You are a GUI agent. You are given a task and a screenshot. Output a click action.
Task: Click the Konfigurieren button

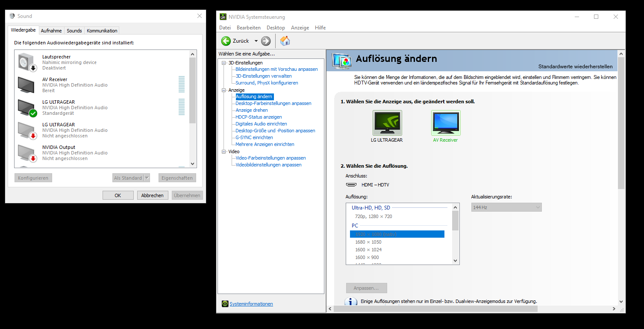33,178
